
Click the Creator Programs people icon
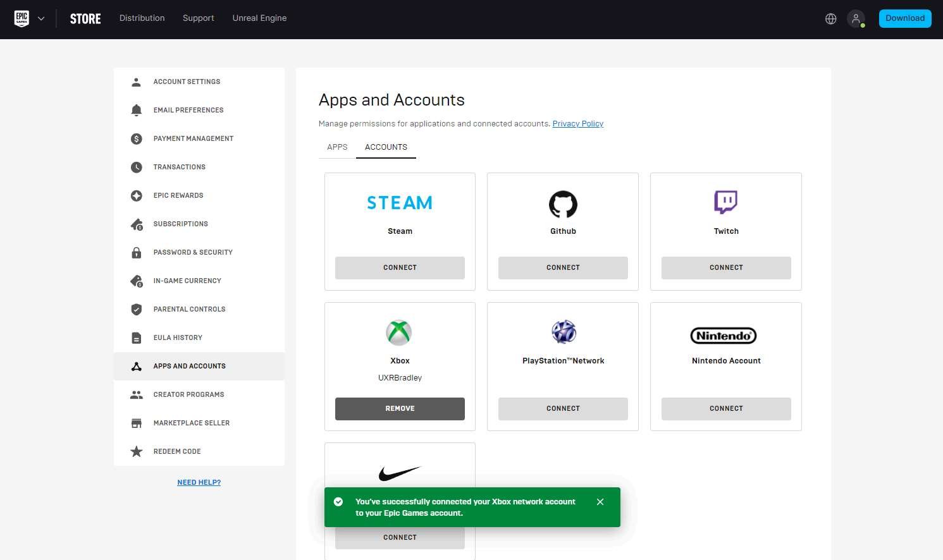point(136,395)
